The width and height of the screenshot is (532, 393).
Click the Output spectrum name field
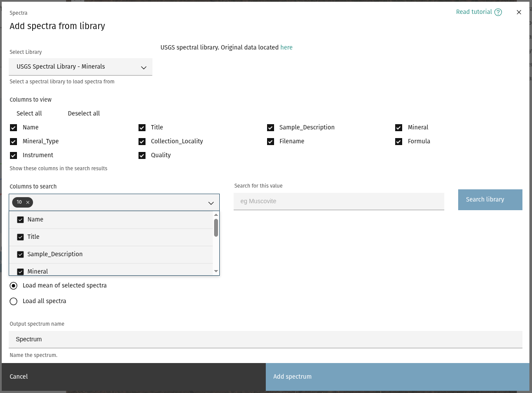(x=265, y=339)
